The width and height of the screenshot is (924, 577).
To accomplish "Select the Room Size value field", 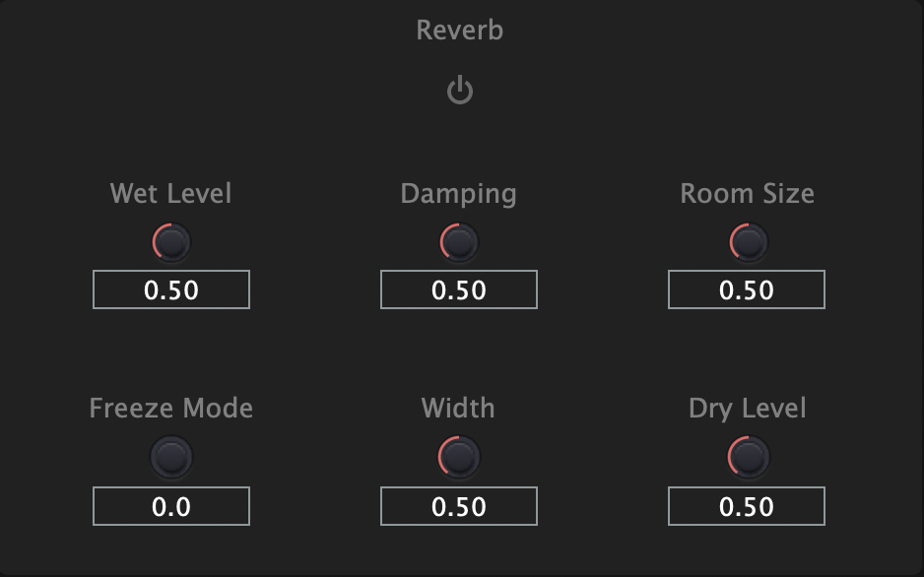I will [747, 290].
